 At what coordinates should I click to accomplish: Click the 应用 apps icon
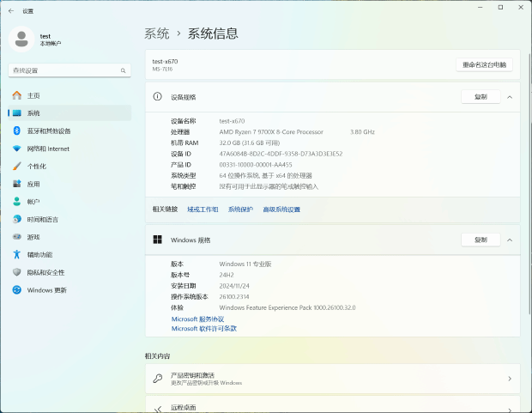tap(16, 184)
